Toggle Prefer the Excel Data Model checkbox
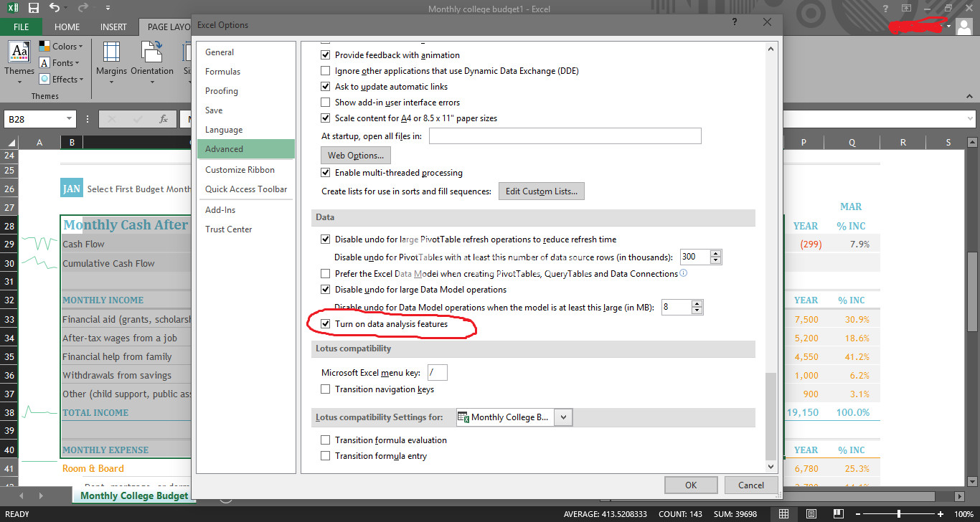The height and width of the screenshot is (522, 980). tap(326, 274)
